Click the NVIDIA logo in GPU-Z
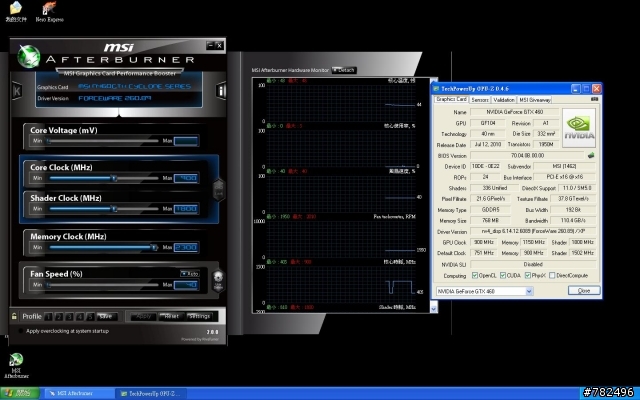 [579, 128]
